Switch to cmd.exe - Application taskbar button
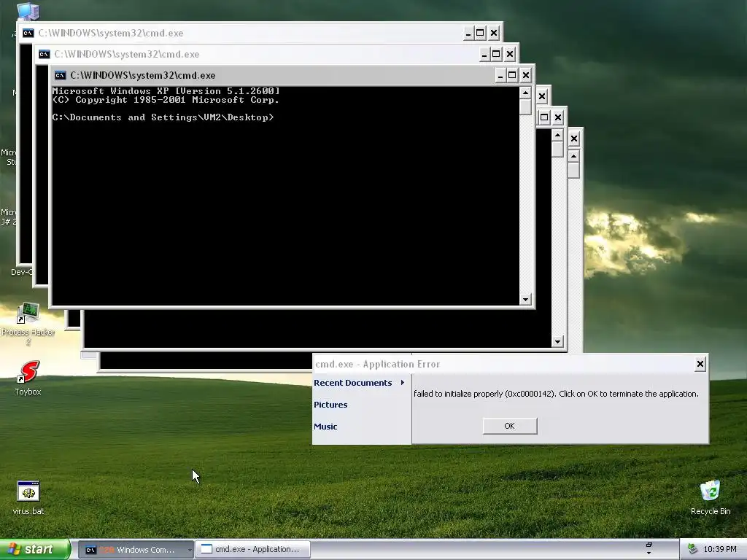This screenshot has width=747, height=560. [x=253, y=550]
